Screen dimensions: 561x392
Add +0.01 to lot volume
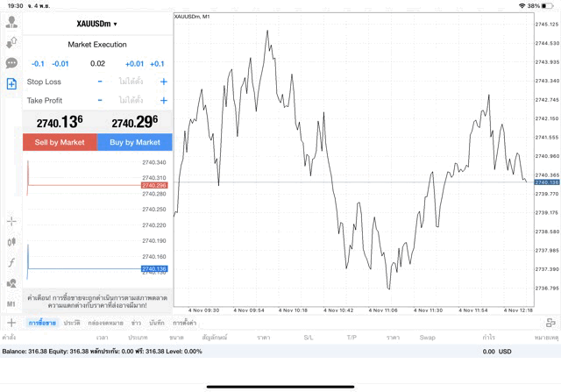click(134, 64)
